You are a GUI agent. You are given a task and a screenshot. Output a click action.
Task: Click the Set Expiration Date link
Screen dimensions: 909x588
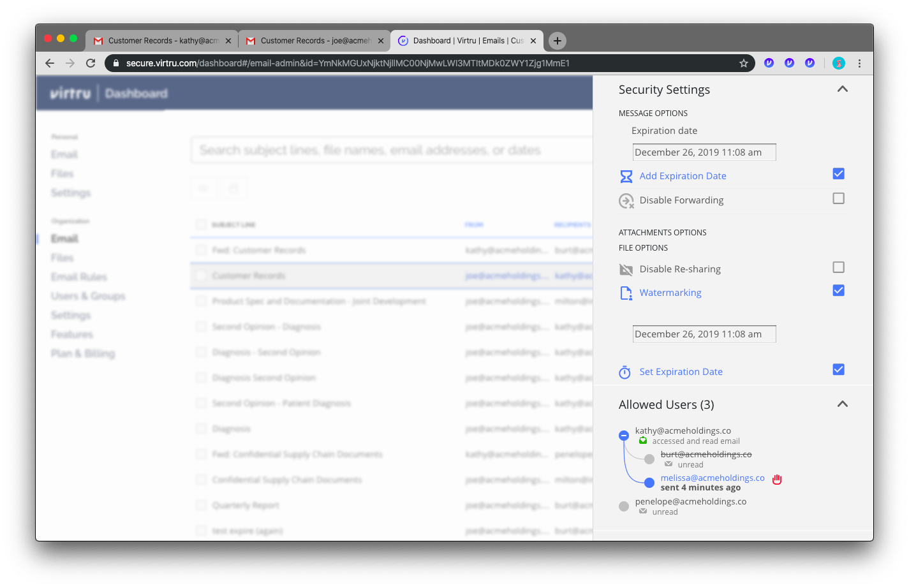pos(681,372)
